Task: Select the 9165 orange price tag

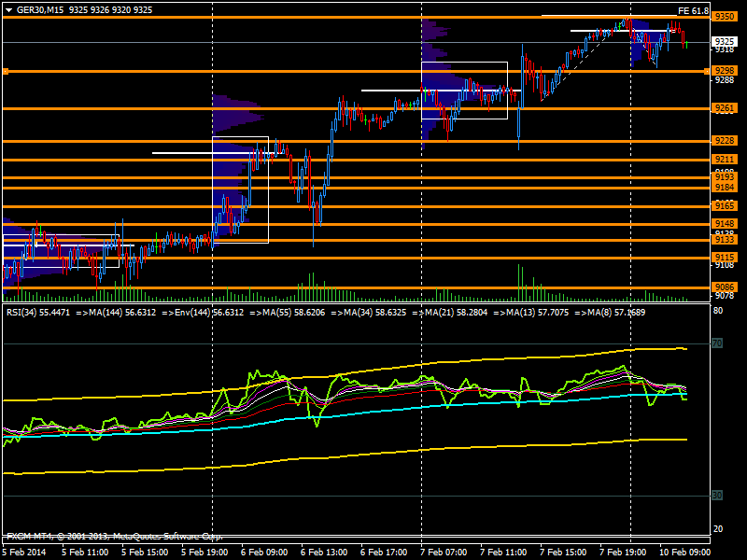Action: pos(724,205)
